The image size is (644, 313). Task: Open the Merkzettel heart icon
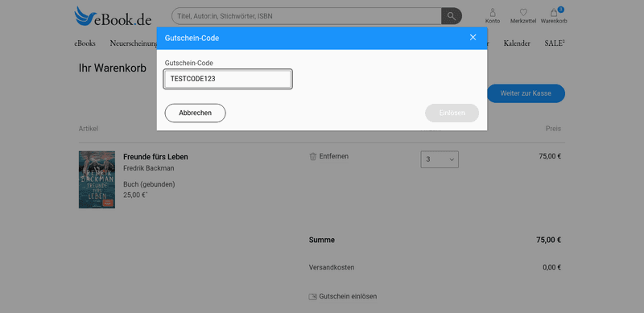(x=523, y=16)
